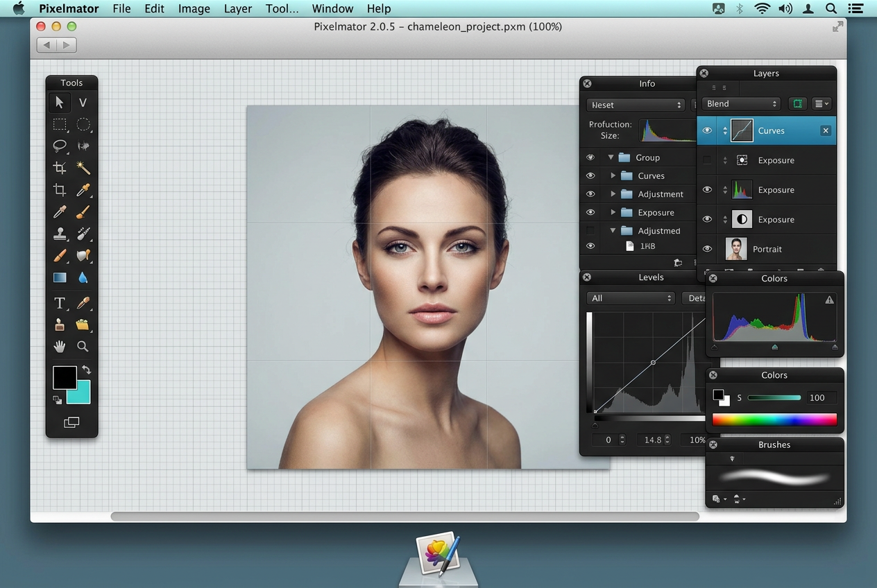877x588 pixels.
Task: Expand the Exposure folder in Info panel
Action: (613, 212)
